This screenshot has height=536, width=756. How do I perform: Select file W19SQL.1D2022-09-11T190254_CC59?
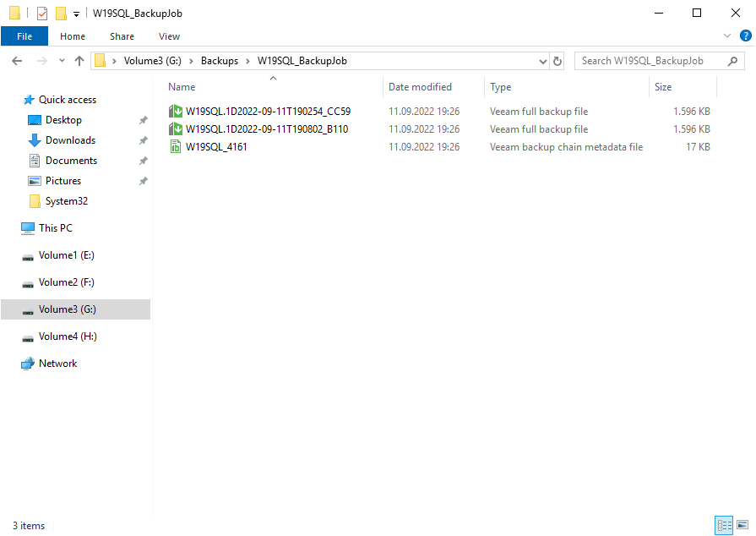click(268, 112)
